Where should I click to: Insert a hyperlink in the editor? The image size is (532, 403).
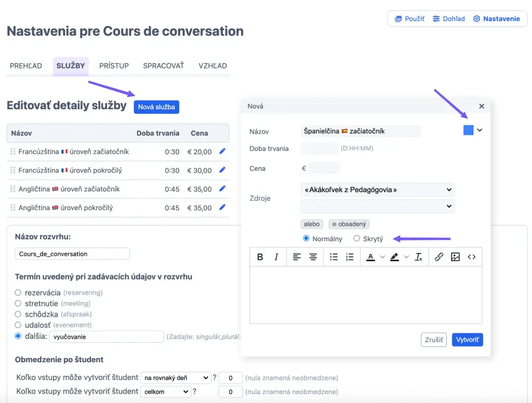[x=439, y=257]
